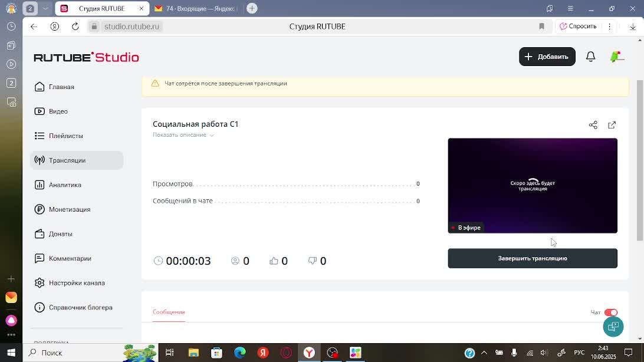Click the Спросить assistant button
Viewport: 644px width, 362px height.
578,27
